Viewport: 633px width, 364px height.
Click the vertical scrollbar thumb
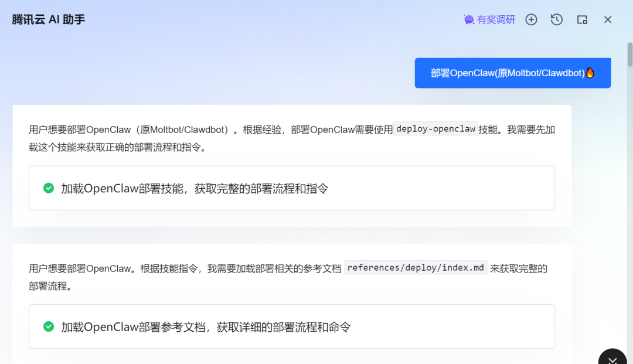(629, 55)
